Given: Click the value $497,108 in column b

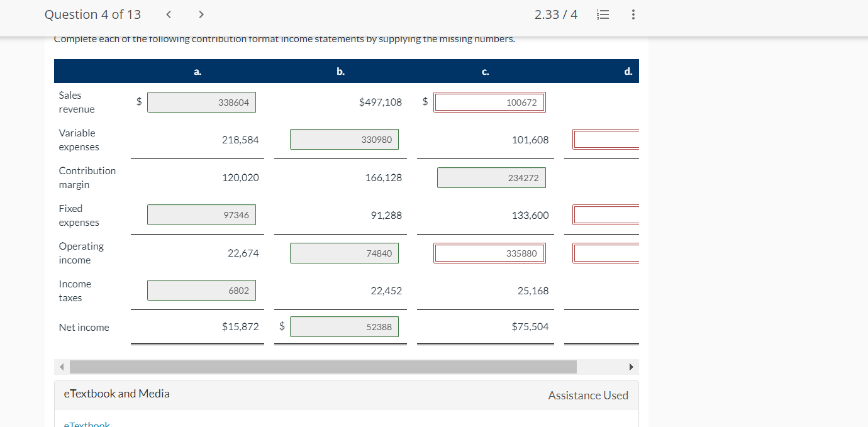Looking at the screenshot, I should [x=381, y=102].
